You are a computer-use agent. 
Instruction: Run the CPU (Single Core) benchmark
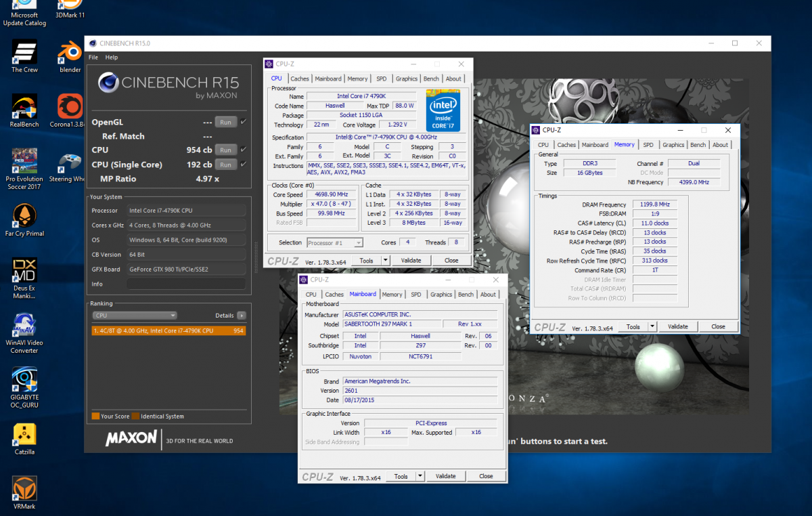226,165
